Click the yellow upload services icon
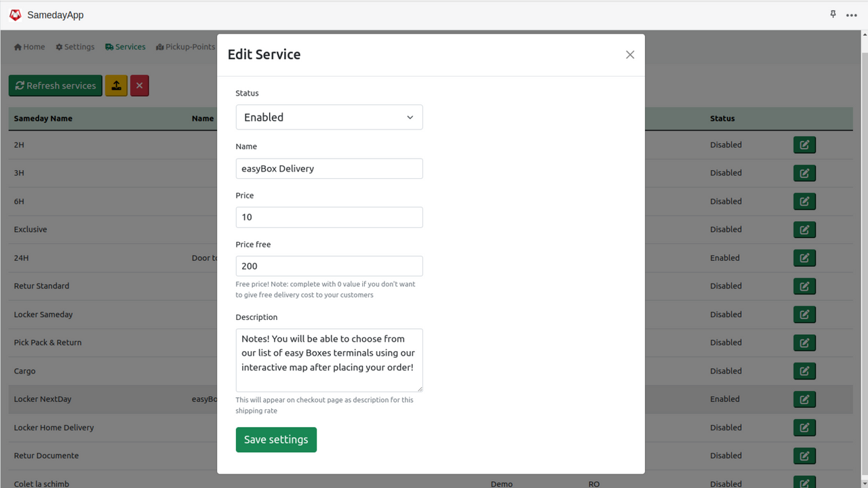 (116, 85)
